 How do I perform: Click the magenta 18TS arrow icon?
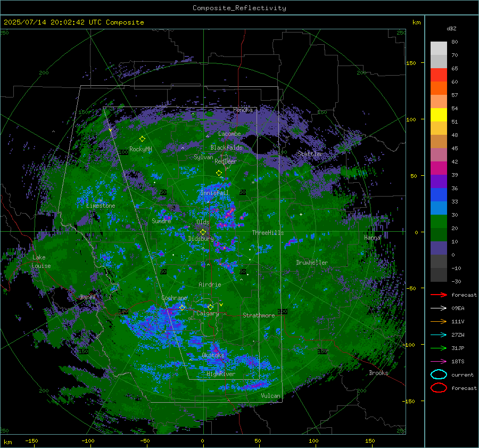pyautogui.click(x=439, y=361)
